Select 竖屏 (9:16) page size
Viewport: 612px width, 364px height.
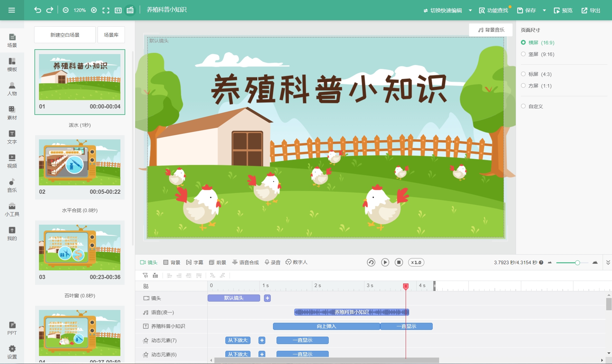point(538,54)
